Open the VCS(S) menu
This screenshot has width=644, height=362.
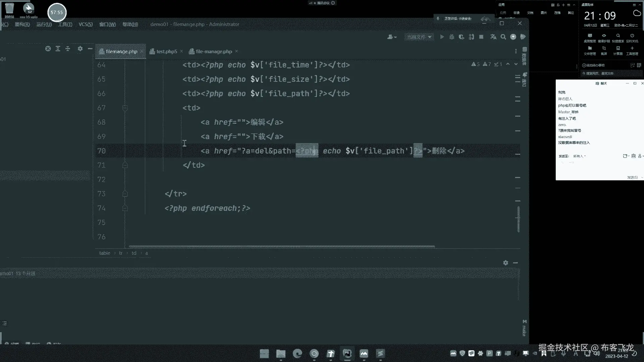click(x=86, y=24)
